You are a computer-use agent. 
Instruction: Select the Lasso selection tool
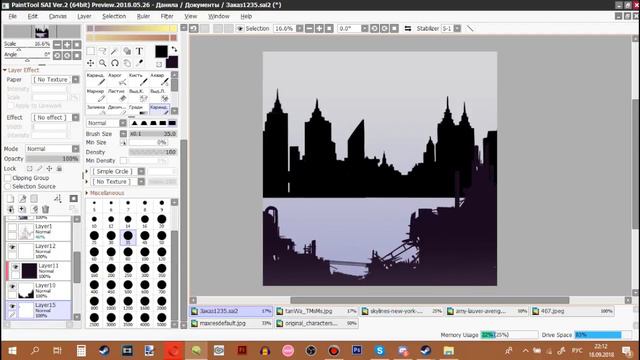103,51
